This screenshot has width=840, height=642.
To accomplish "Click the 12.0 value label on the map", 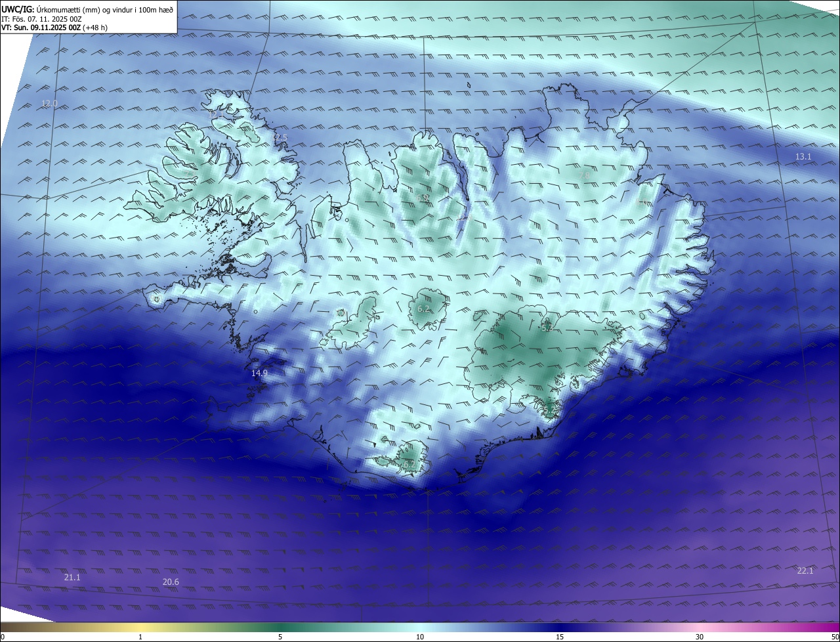I will pyautogui.click(x=49, y=104).
